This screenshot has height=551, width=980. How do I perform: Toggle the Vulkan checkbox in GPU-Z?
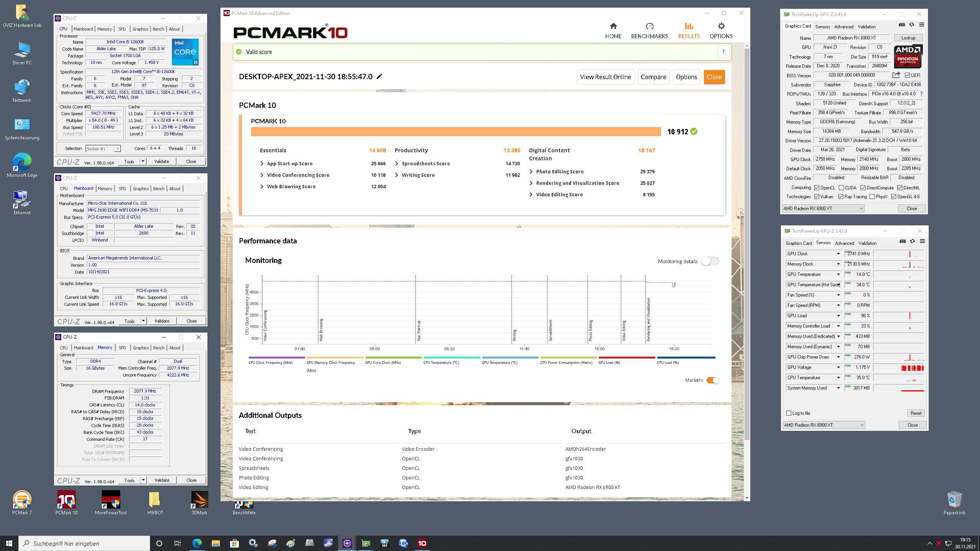pyautogui.click(x=817, y=197)
